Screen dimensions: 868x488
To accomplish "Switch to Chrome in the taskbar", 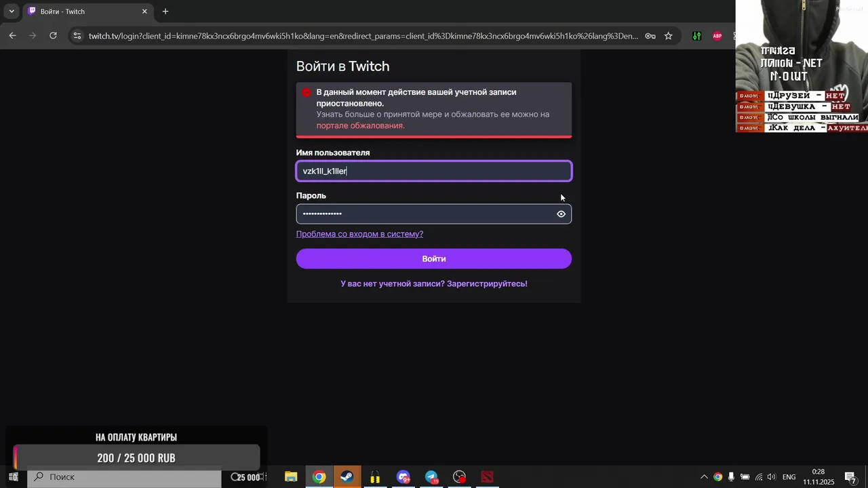I will pos(319,477).
